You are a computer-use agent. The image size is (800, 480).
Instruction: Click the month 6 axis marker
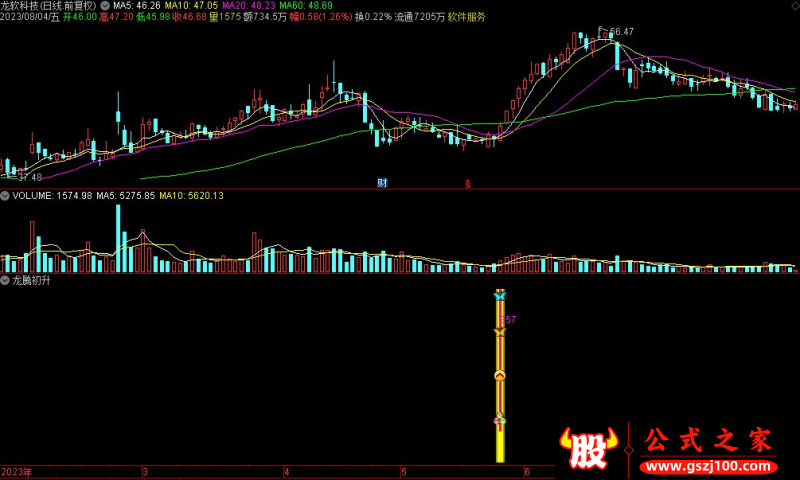click(527, 472)
